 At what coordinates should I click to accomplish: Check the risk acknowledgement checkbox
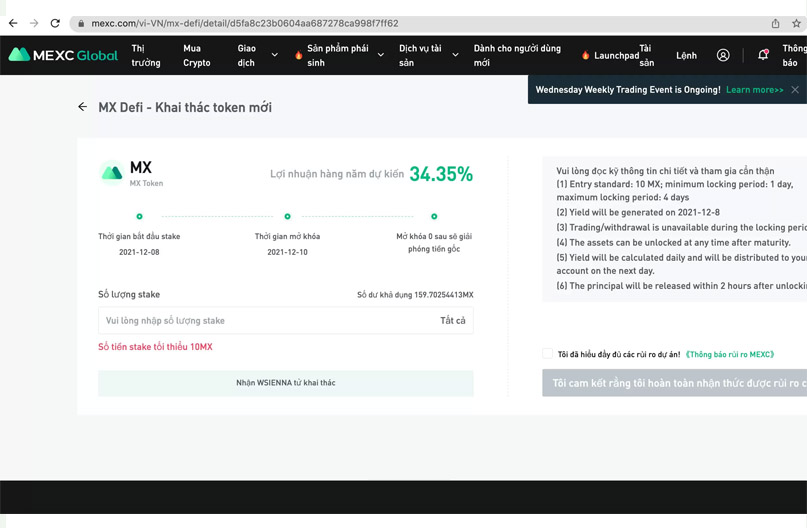pyautogui.click(x=547, y=354)
